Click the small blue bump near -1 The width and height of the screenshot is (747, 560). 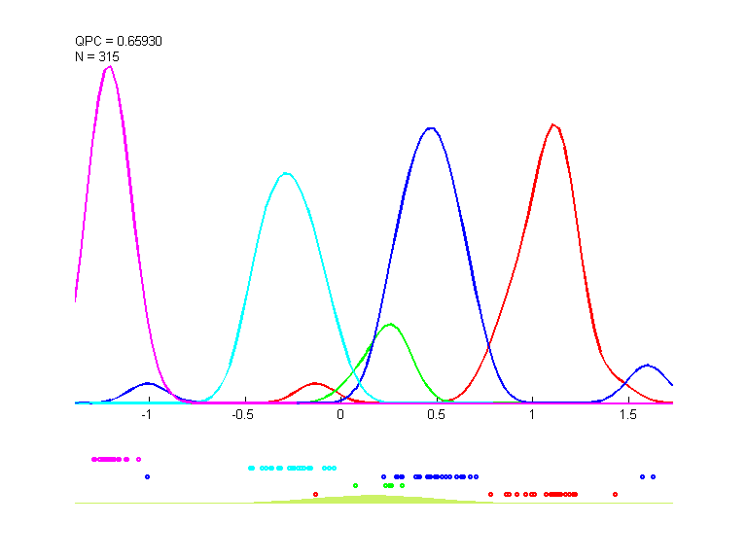pos(147,383)
